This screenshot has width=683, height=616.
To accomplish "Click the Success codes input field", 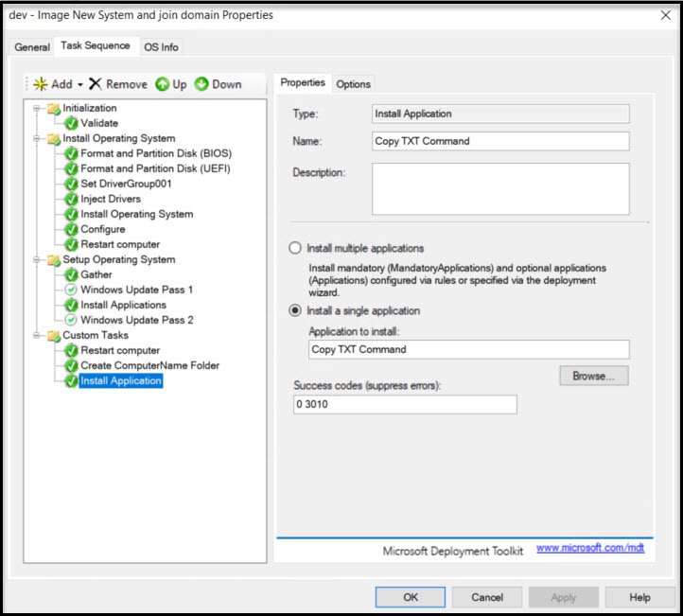I will (x=406, y=404).
